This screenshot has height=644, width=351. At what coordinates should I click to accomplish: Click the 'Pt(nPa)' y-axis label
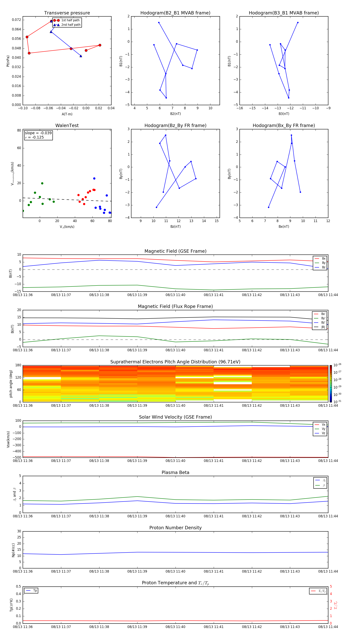[8, 61]
